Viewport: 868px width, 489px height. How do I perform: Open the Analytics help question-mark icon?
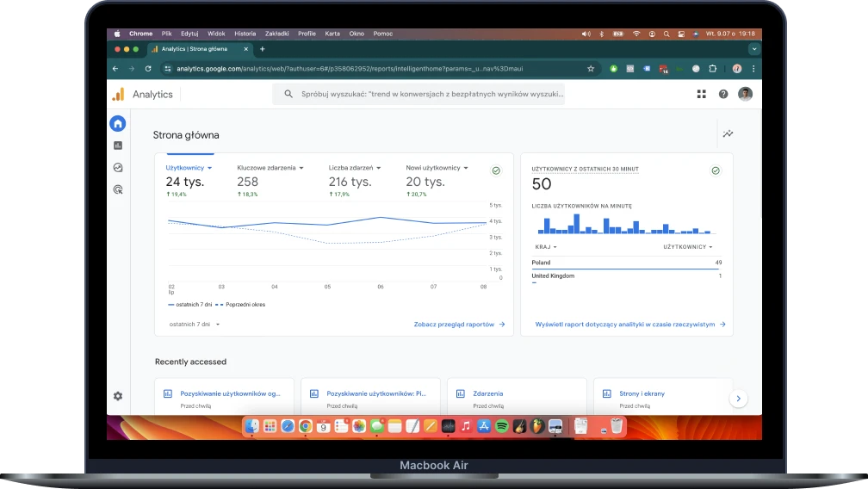pyautogui.click(x=723, y=94)
